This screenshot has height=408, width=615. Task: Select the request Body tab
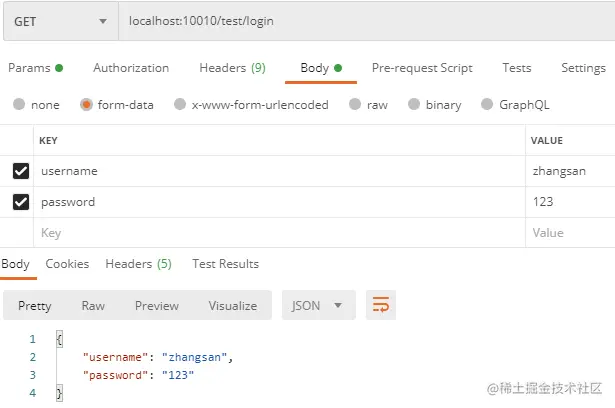tap(321, 68)
